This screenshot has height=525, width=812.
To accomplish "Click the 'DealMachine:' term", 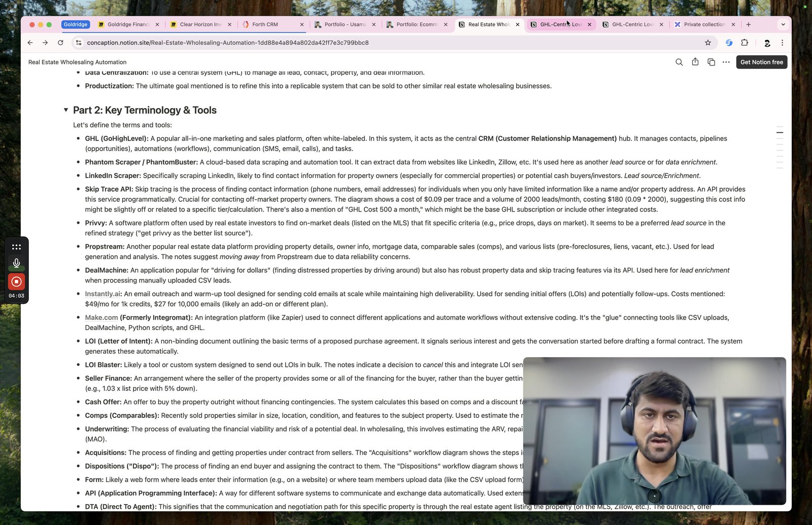I will 107,270.
